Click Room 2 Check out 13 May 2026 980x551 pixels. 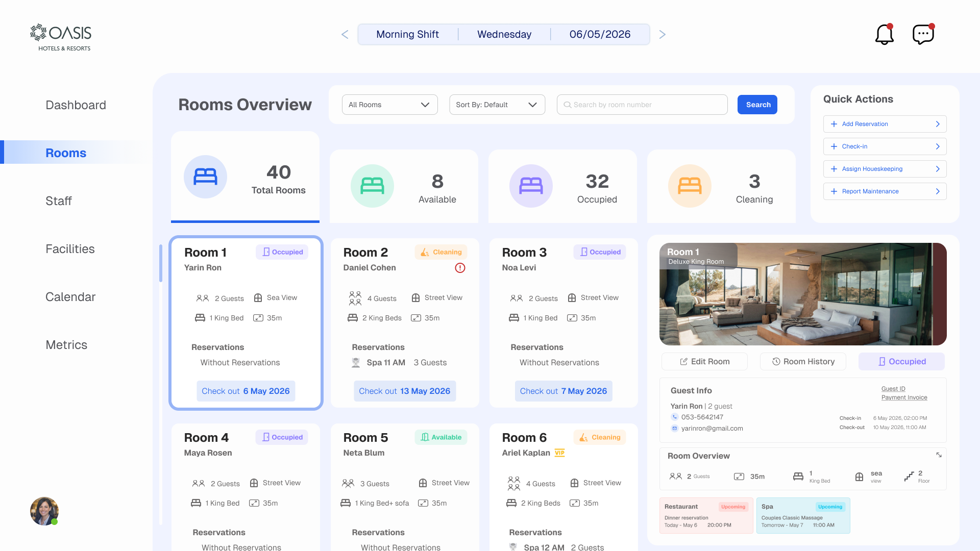[x=404, y=391]
